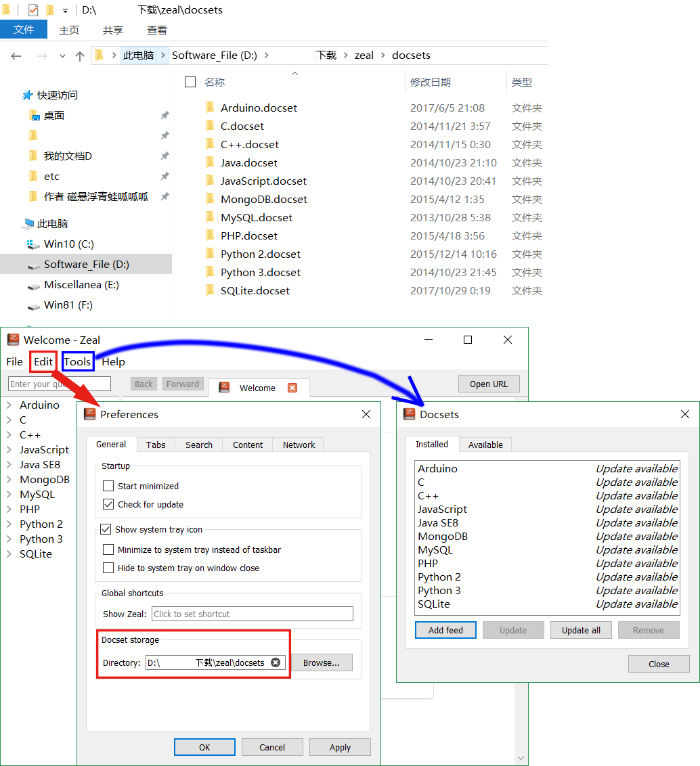Unpin 我的文档D from quick access
700x766 pixels.
pyautogui.click(x=165, y=156)
